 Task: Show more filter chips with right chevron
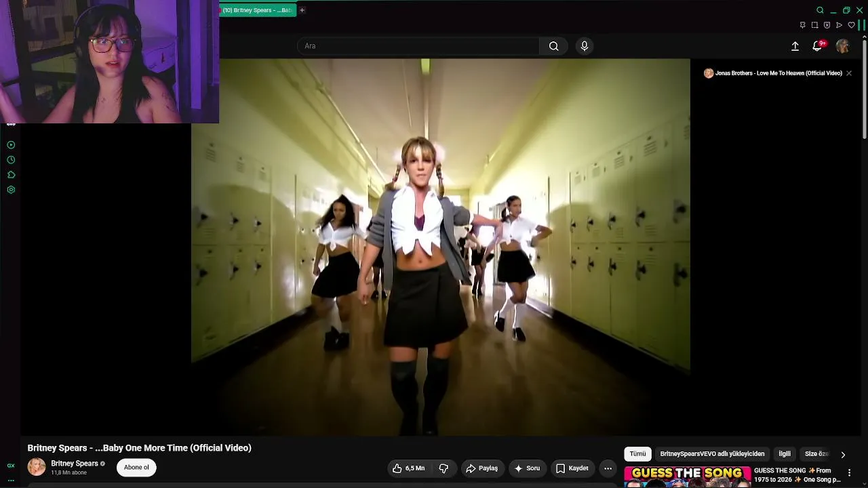click(843, 455)
